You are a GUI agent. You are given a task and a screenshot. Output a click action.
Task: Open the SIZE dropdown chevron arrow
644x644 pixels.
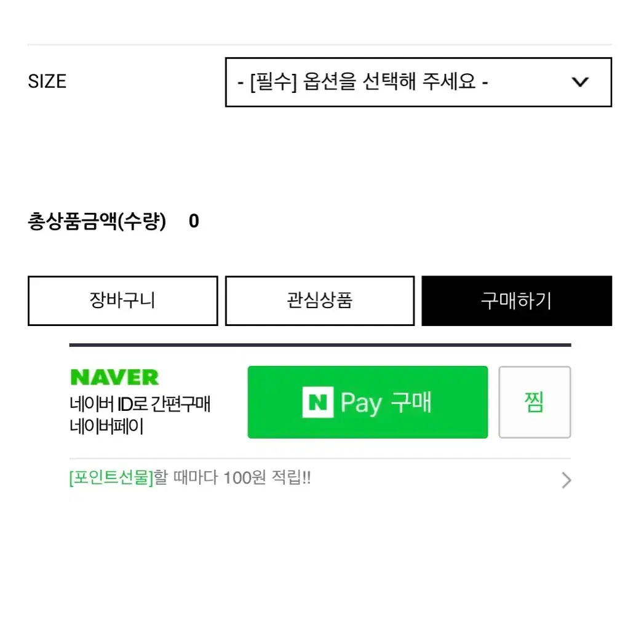[x=580, y=82]
